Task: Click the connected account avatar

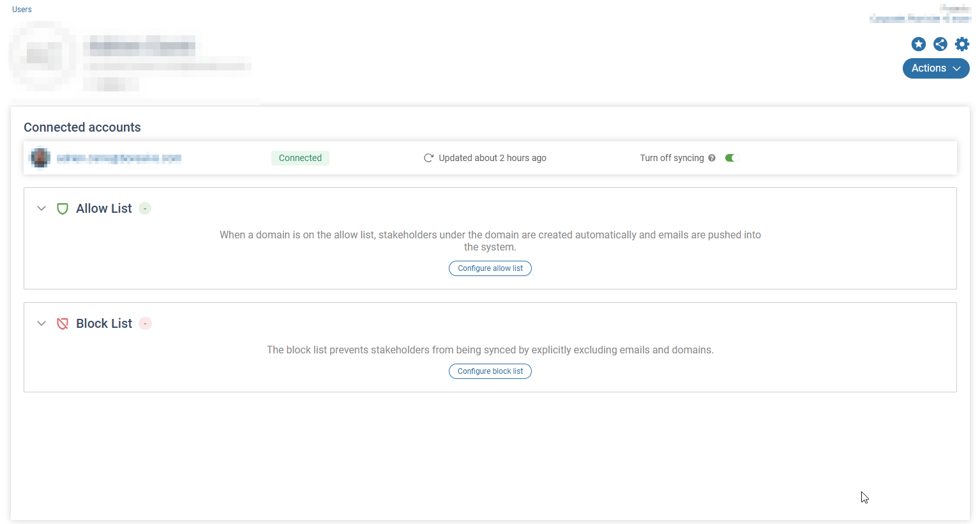Action: coord(40,158)
